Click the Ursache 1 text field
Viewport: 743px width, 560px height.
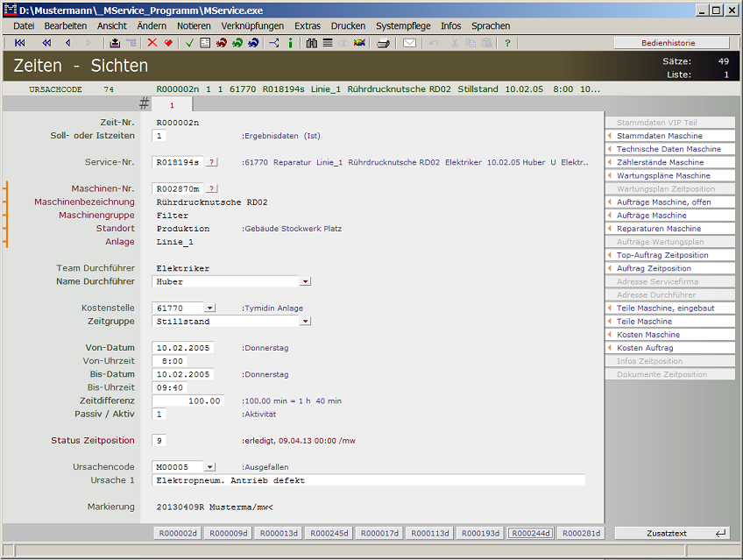pos(368,480)
